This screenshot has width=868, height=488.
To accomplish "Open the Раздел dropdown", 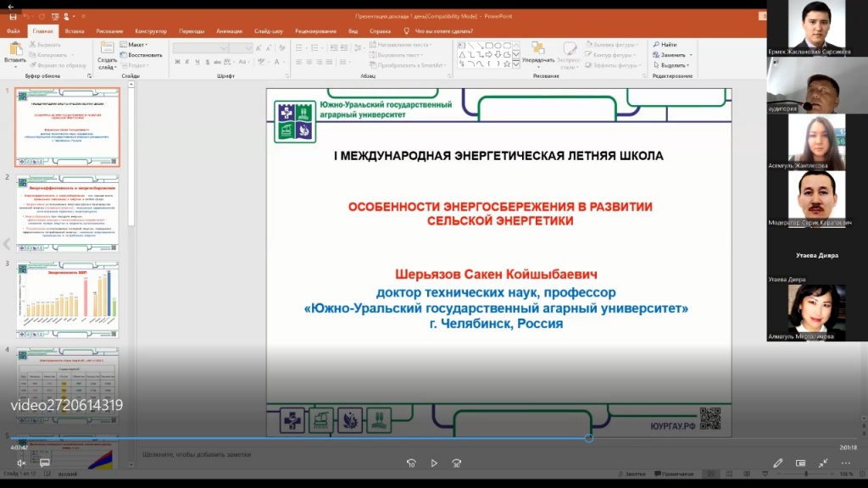I will (135, 65).
